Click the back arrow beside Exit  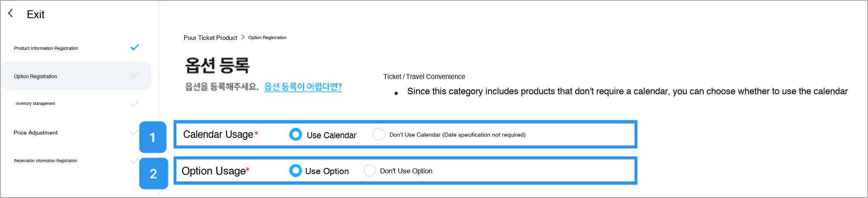tap(11, 14)
